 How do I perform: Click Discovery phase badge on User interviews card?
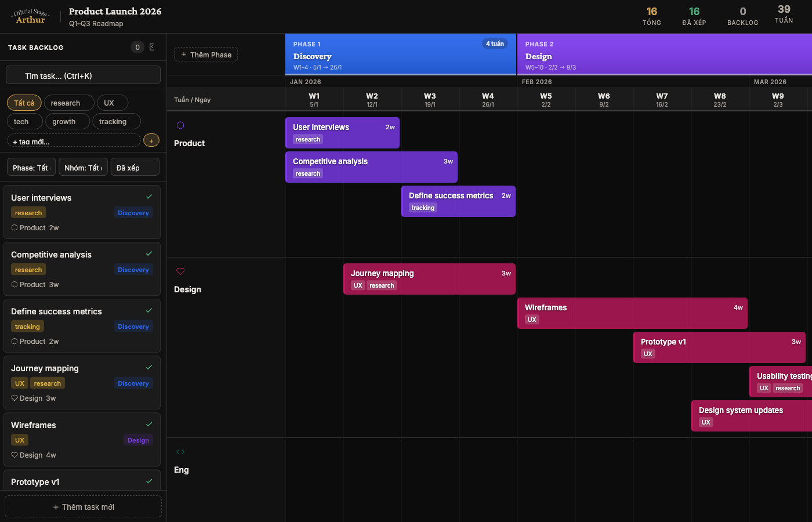[x=133, y=213]
